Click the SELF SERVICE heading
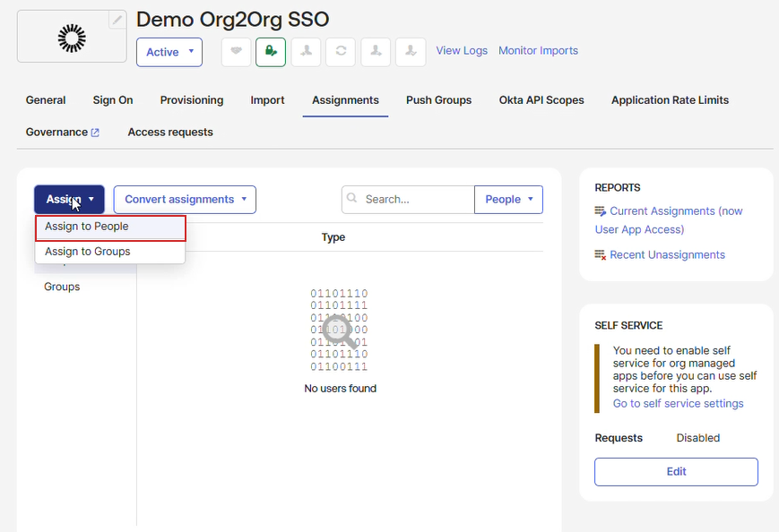This screenshot has width=779, height=532. 628,325
